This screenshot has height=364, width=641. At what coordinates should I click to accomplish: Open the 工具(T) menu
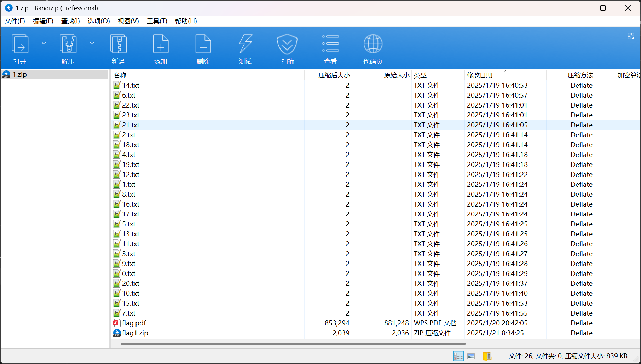[157, 21]
